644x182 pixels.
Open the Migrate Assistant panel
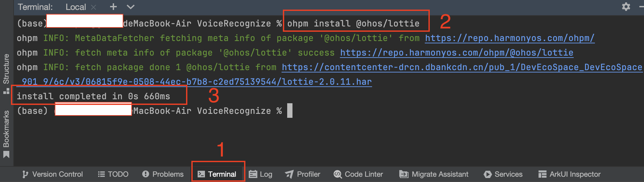[x=434, y=174]
